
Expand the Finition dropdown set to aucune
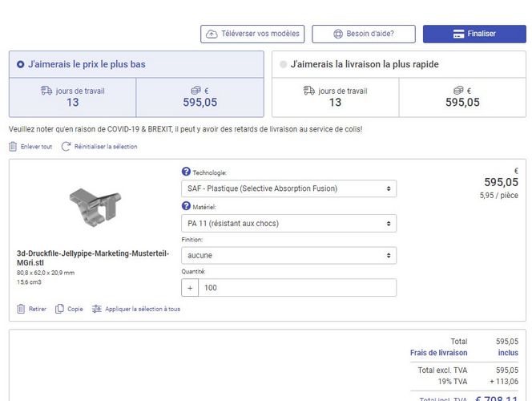(288, 255)
